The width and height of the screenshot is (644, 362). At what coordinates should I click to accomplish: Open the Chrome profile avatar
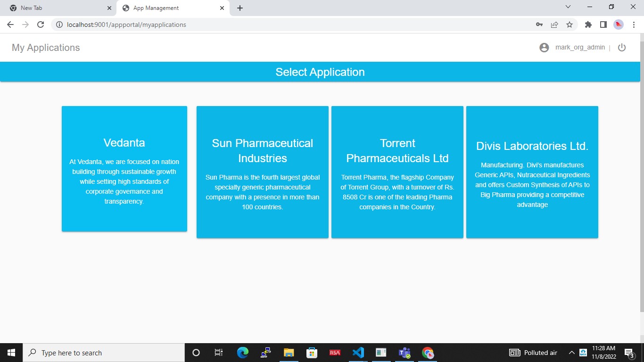[618, 25]
